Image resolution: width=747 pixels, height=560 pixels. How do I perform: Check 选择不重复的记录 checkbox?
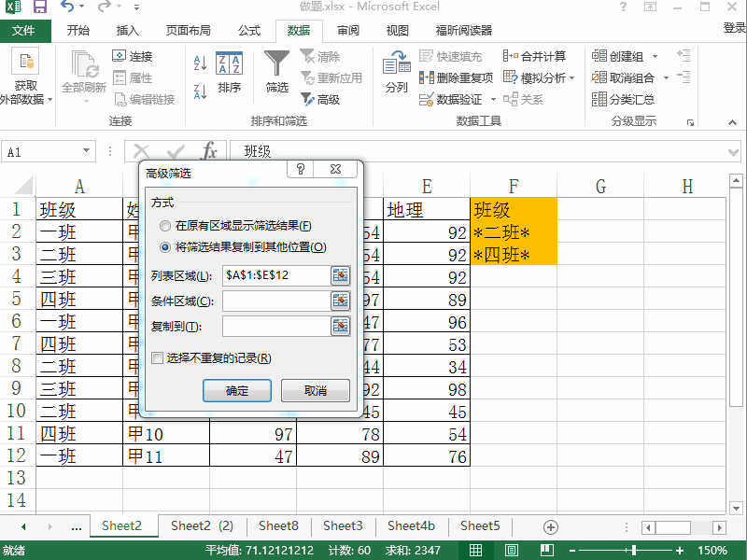(158, 358)
